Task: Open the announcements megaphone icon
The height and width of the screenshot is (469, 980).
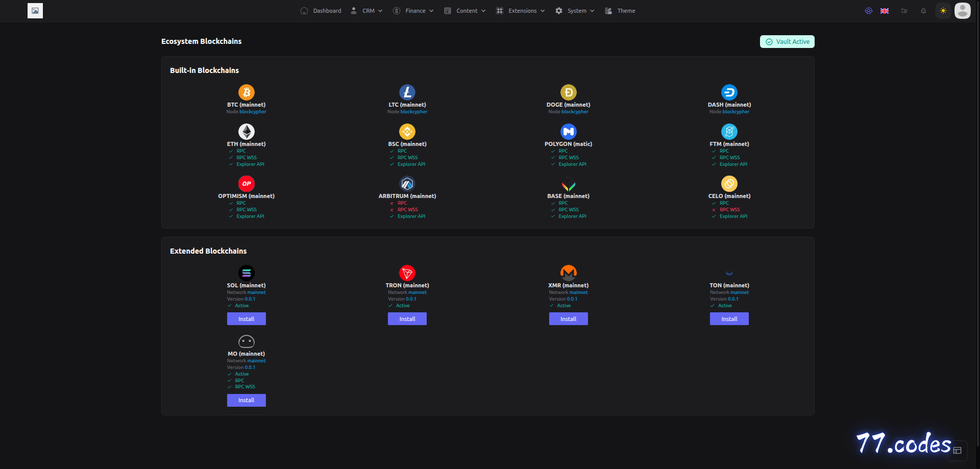Action: [x=904, y=11]
